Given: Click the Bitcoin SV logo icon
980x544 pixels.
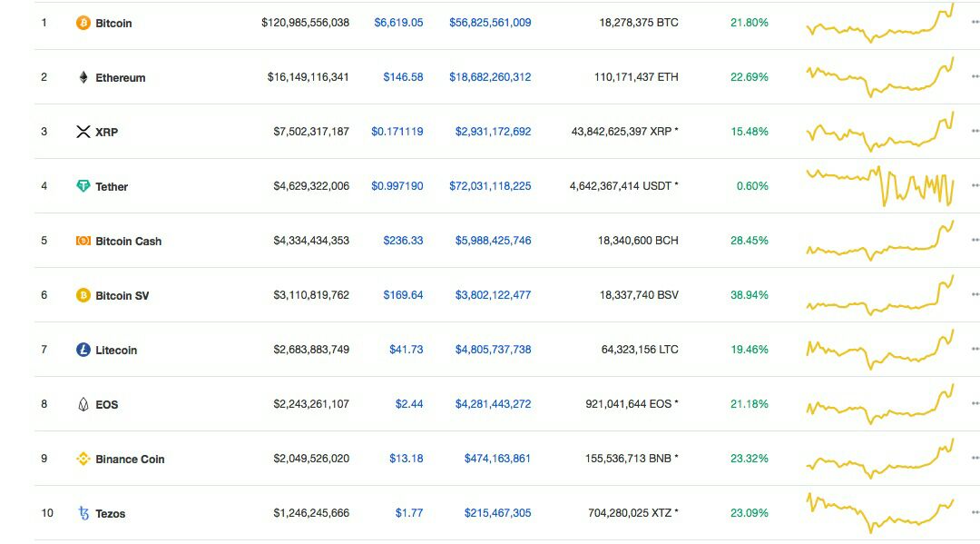Looking at the screenshot, I should click(x=83, y=295).
